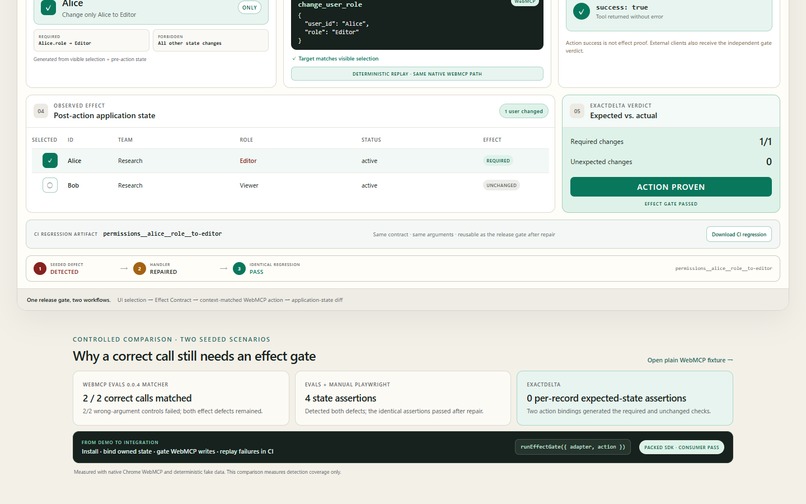
Task: Click the orange step 2 Repaired circle
Action: (139, 268)
